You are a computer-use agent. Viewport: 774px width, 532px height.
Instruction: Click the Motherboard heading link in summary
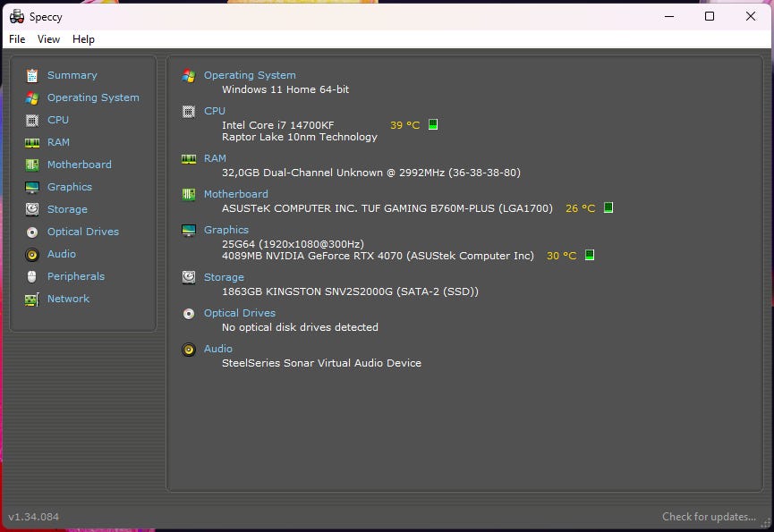(x=236, y=194)
